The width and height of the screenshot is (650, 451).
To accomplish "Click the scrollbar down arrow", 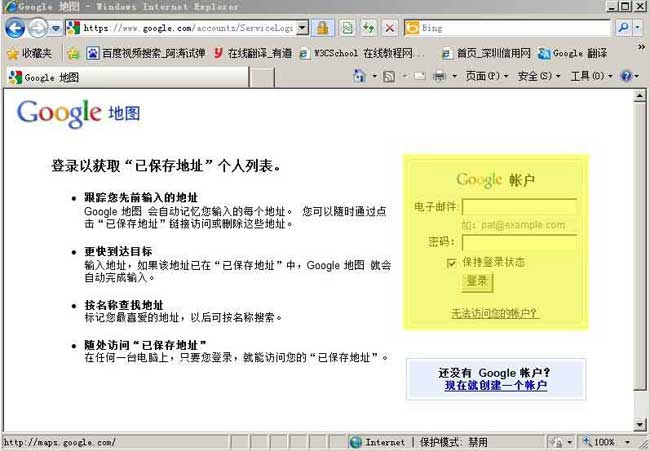I will pos(640,424).
